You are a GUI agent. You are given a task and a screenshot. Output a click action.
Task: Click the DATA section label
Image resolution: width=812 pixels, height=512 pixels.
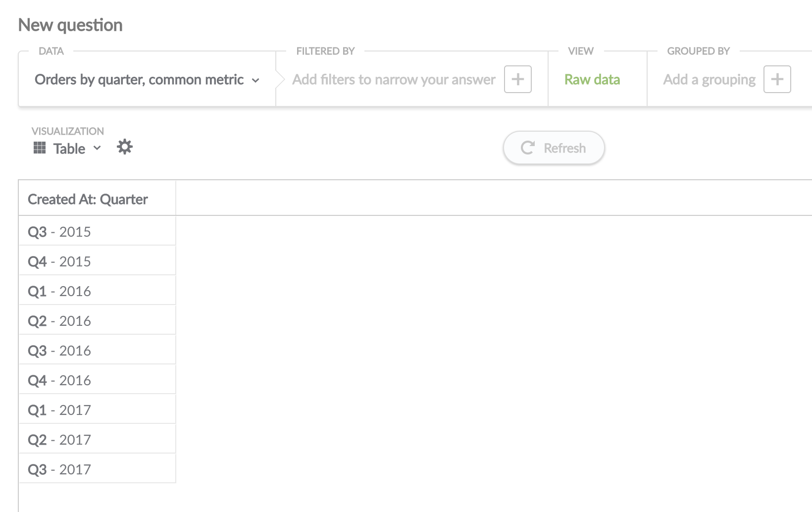coord(51,51)
